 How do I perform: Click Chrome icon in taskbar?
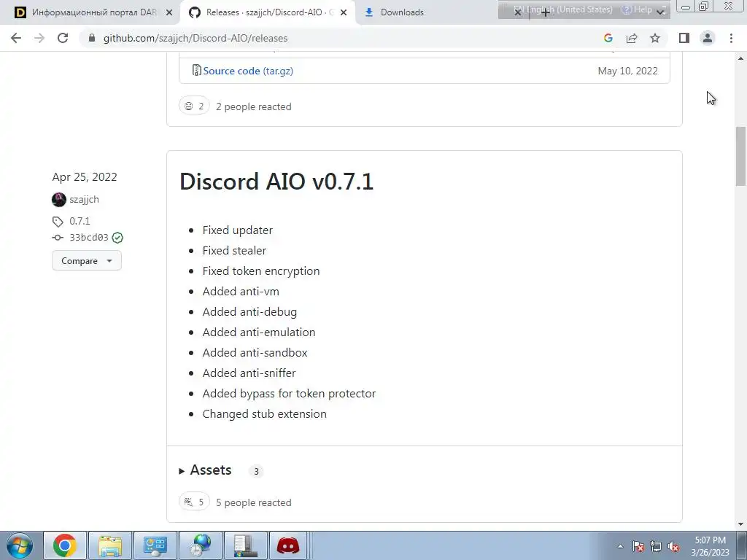[x=65, y=545]
